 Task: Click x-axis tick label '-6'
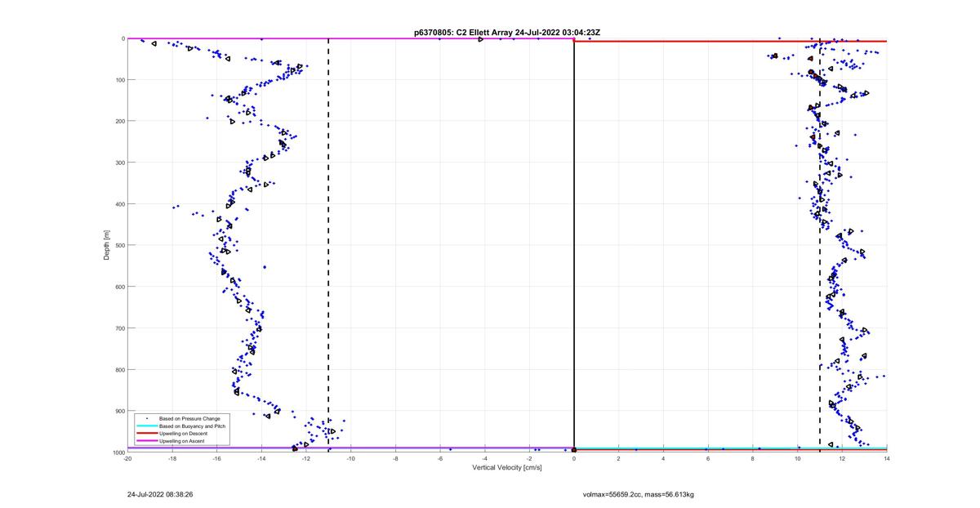tap(440, 457)
